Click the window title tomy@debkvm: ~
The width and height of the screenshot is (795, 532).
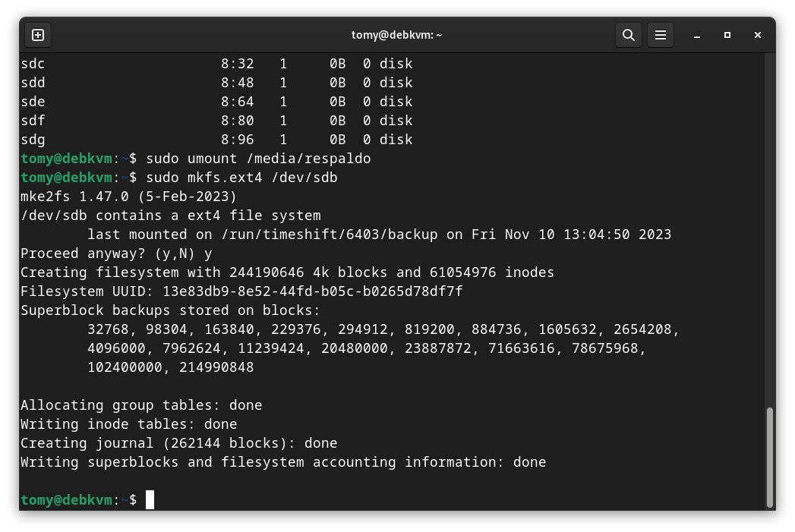396,35
